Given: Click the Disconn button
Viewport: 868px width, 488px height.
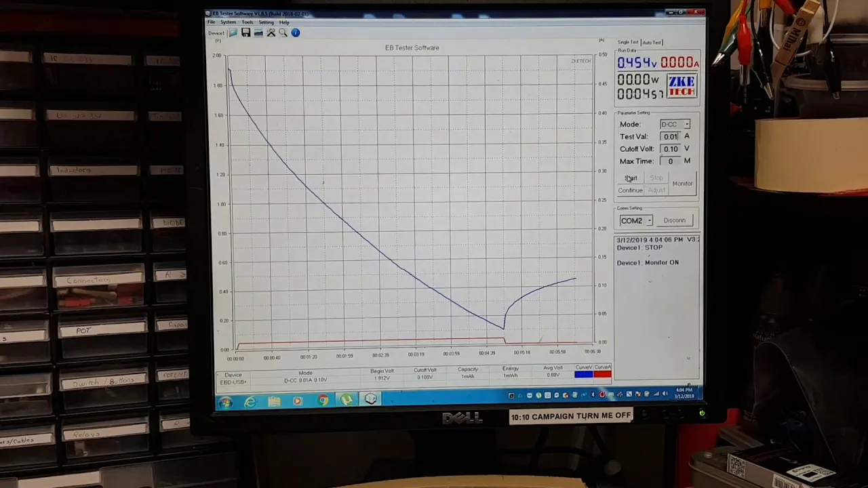Looking at the screenshot, I should 675,220.
